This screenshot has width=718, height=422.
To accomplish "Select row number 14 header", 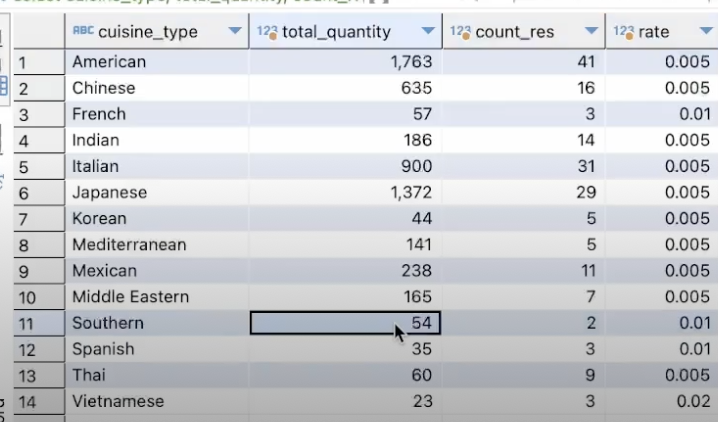I will 39,401.
